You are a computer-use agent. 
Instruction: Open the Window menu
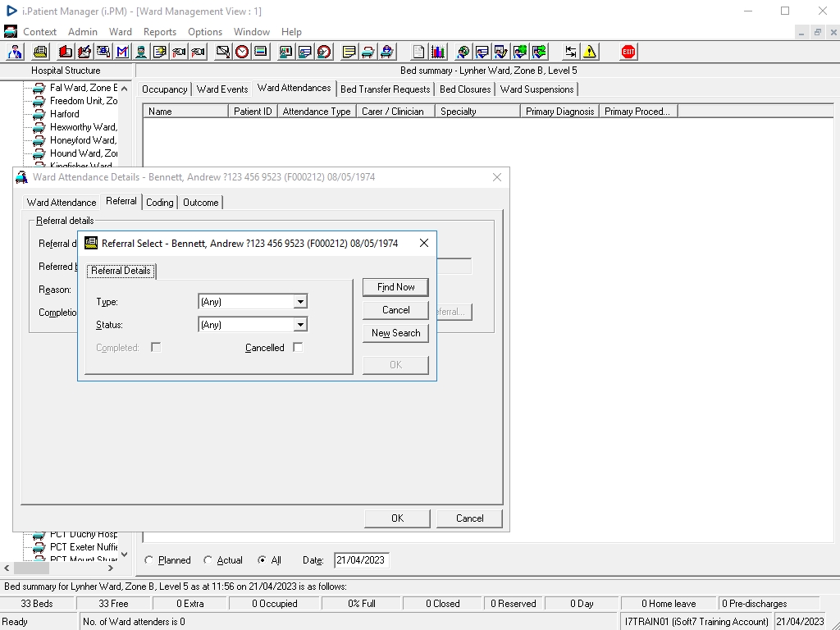pyautogui.click(x=252, y=32)
